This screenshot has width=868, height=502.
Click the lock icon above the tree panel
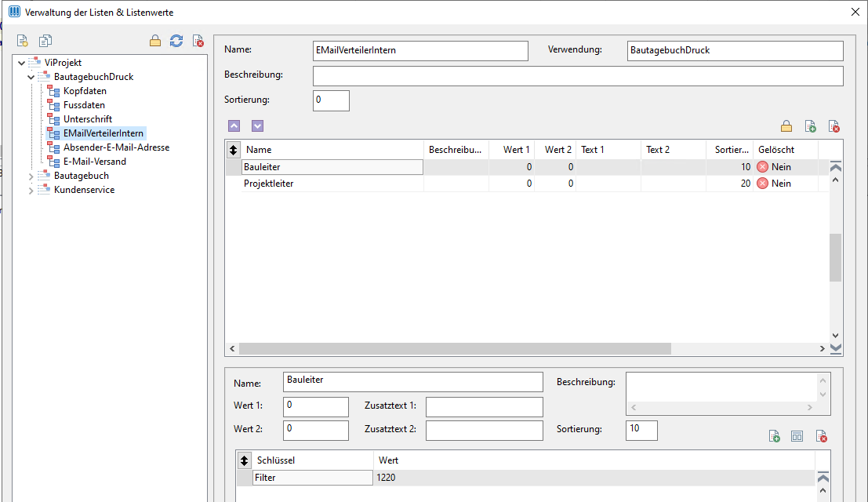(x=155, y=41)
